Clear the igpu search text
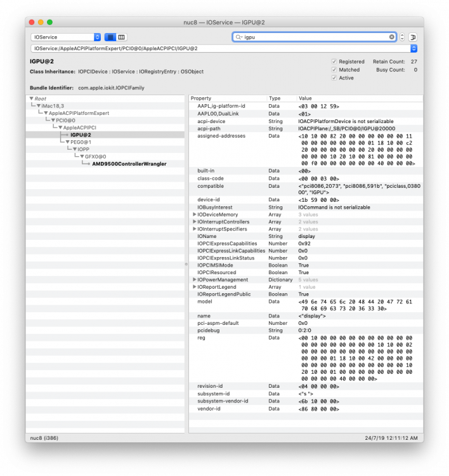 coord(392,37)
